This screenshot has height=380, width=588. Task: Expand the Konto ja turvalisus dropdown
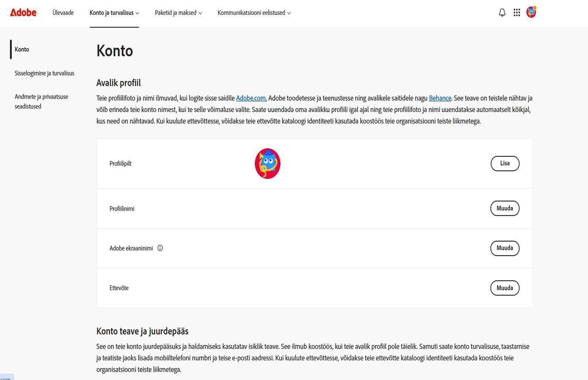pyautogui.click(x=114, y=13)
